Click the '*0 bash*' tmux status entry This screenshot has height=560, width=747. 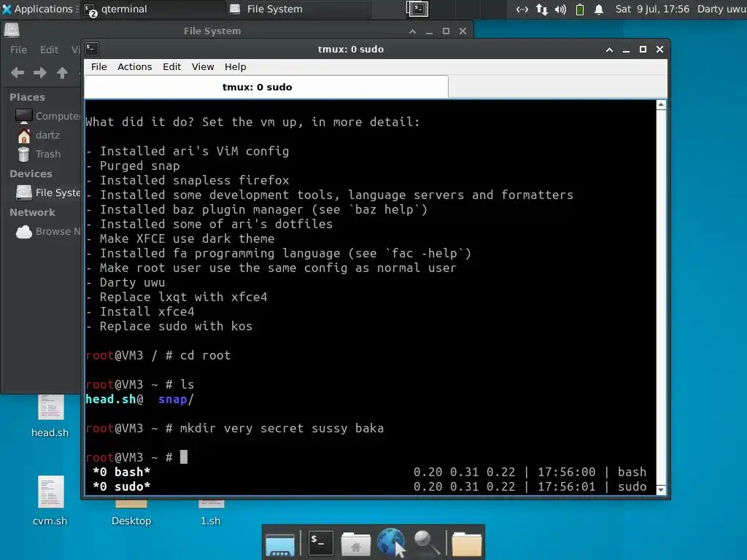[122, 472]
